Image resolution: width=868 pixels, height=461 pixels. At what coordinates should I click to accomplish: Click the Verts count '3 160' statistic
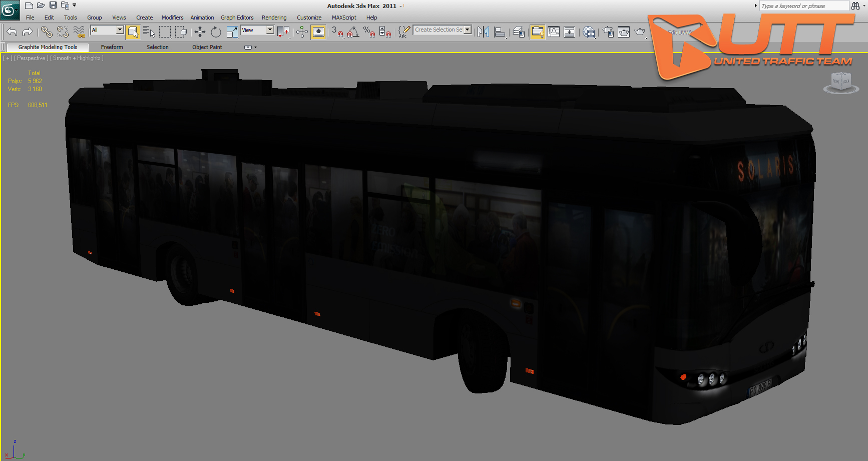(35, 89)
